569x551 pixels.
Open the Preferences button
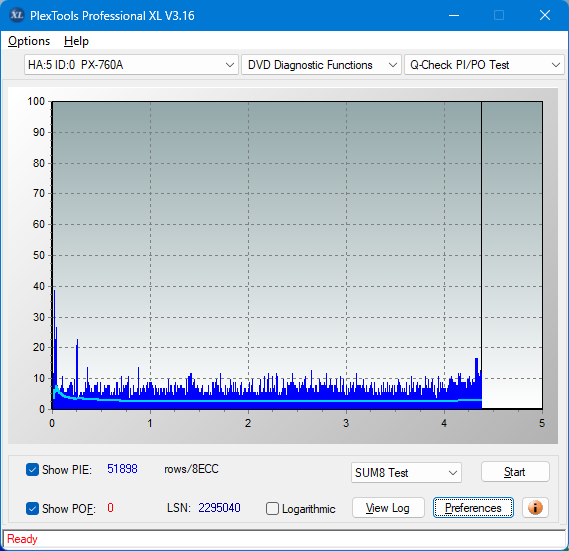point(473,507)
